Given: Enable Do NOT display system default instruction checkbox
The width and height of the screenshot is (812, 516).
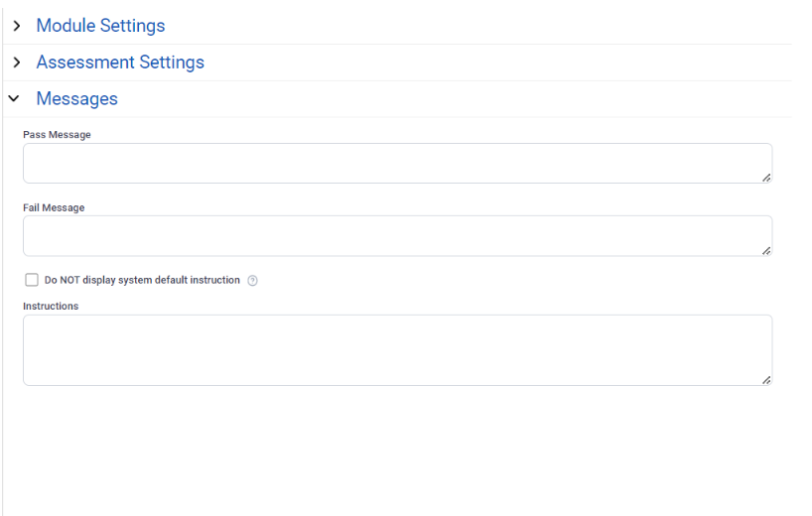Looking at the screenshot, I should pos(32,280).
